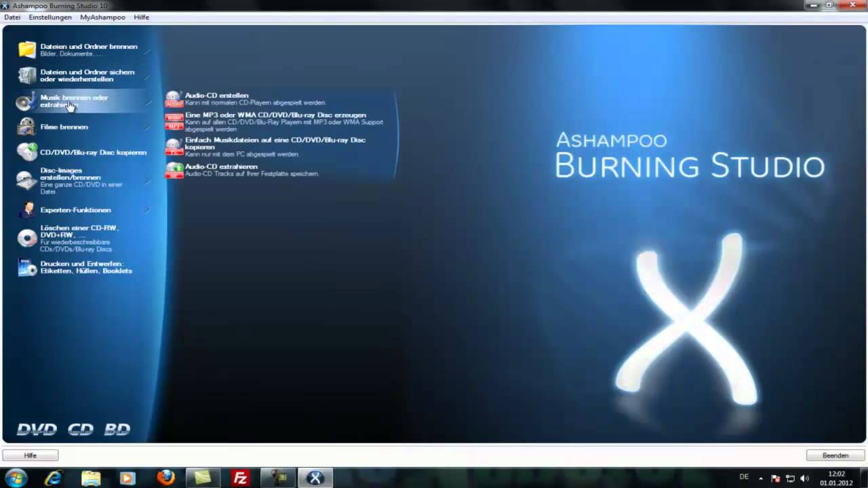868x488 pixels.
Task: Click the Hilfe button at bottom left
Action: tap(31, 455)
